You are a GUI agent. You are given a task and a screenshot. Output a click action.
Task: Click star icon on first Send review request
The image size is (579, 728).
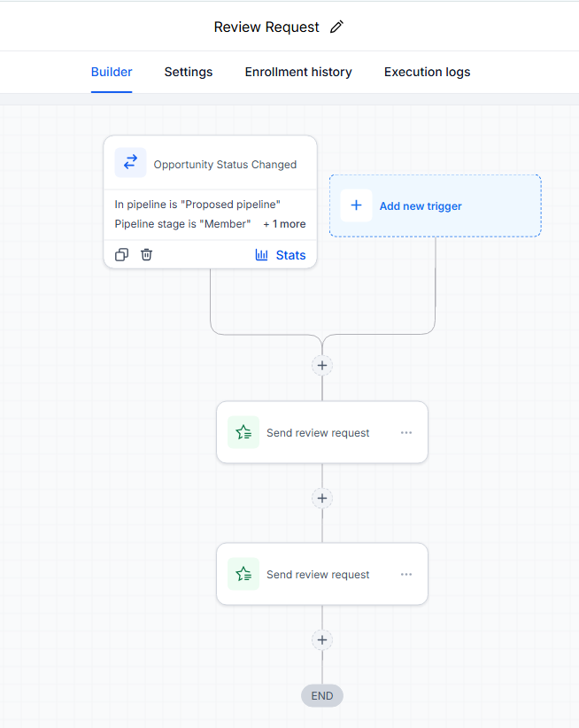(x=243, y=432)
